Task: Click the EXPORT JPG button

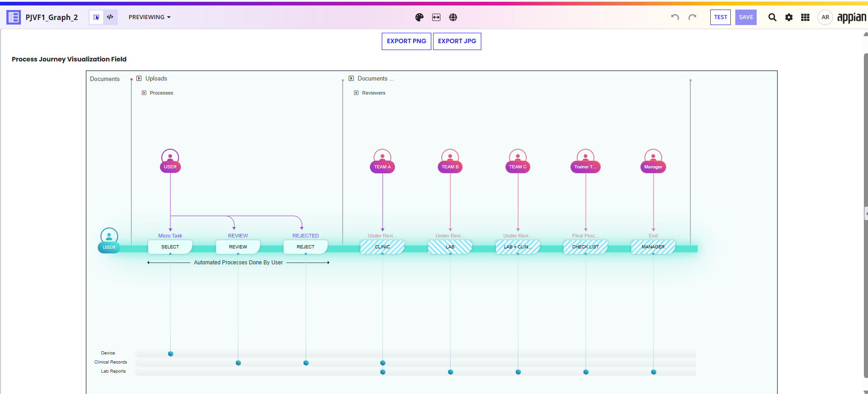Action: click(x=457, y=41)
